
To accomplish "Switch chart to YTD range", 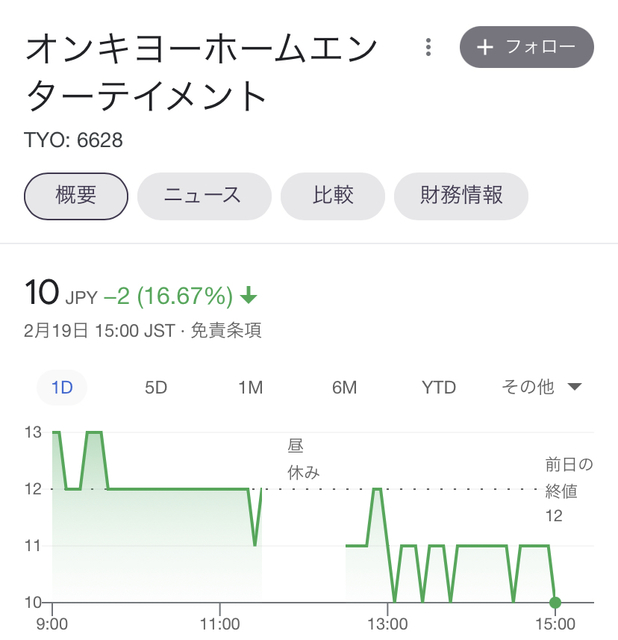I will pyautogui.click(x=438, y=387).
